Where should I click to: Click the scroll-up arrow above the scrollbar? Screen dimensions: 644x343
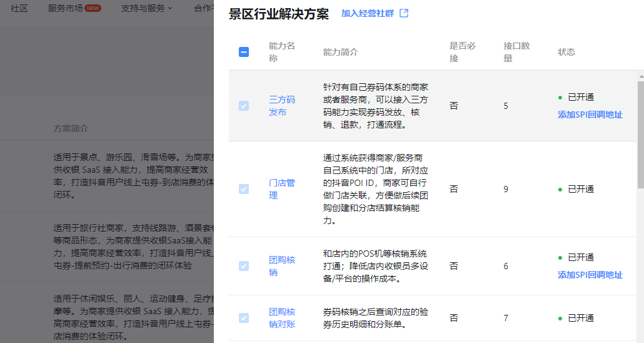(640, 76)
